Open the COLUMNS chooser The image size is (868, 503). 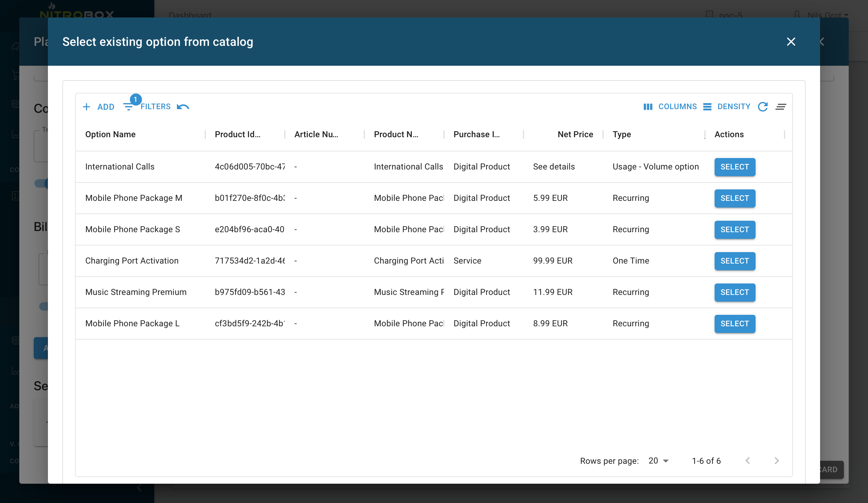[x=670, y=107]
